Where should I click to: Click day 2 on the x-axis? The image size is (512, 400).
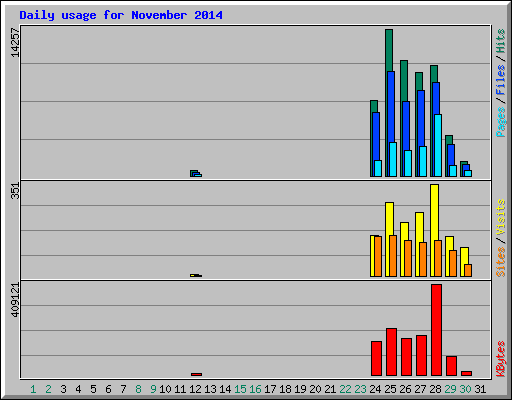48,389
